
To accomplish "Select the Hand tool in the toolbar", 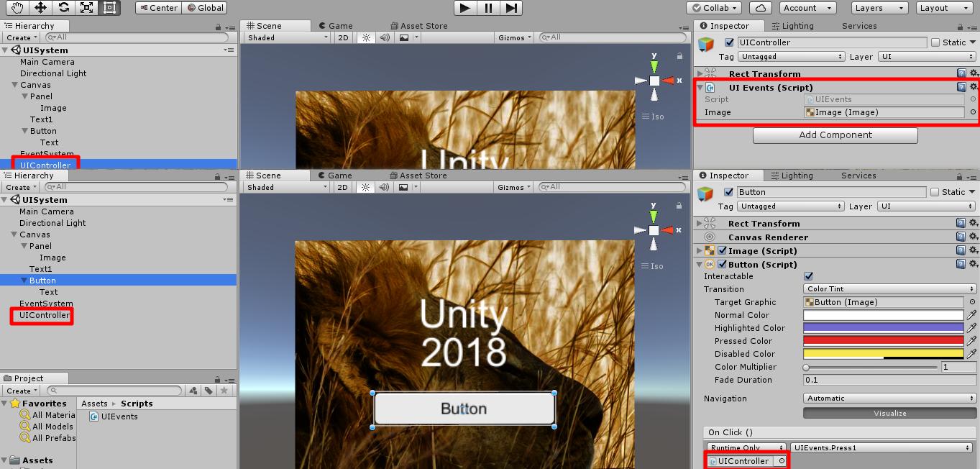I will coord(17,8).
